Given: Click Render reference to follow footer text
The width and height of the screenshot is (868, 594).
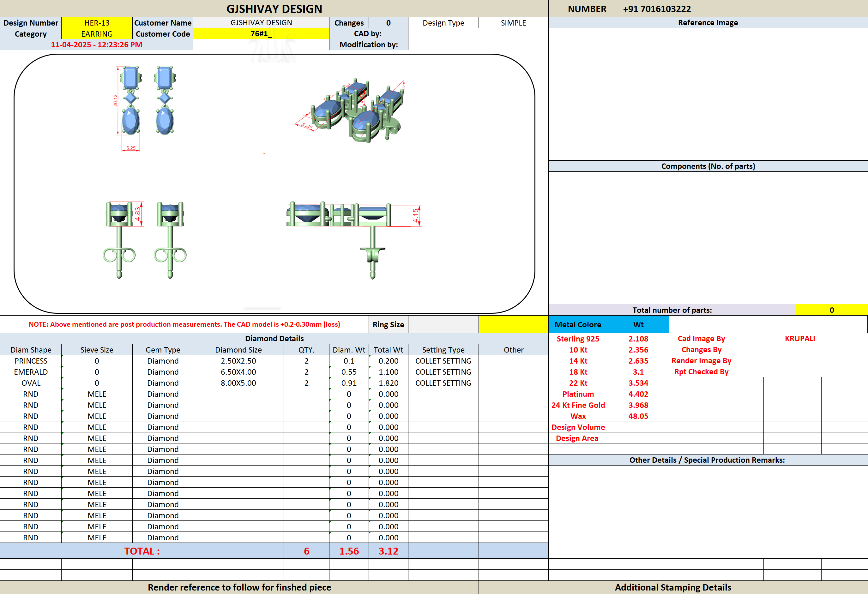Looking at the screenshot, I should click(x=239, y=588).
